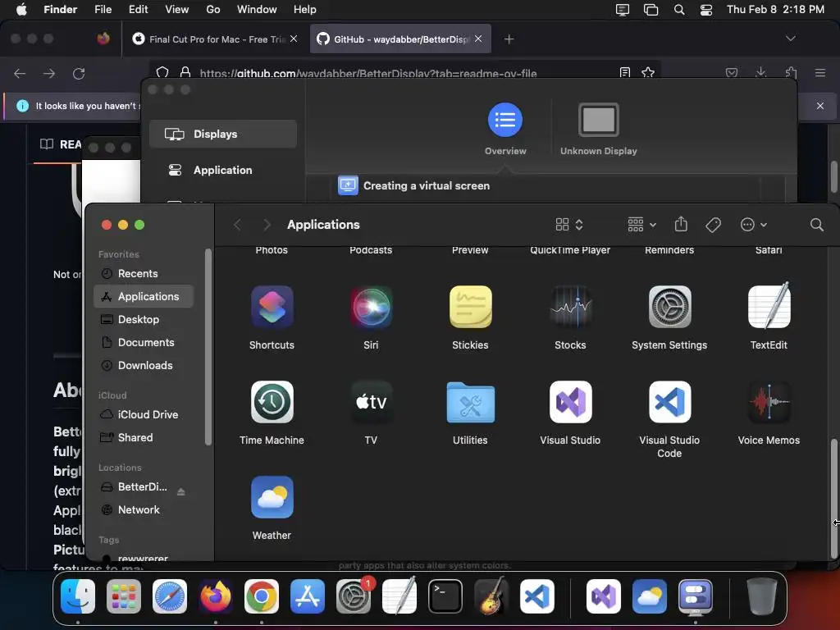Open the Shortcuts app in Applications
The width and height of the screenshot is (840, 630).
pos(272,307)
